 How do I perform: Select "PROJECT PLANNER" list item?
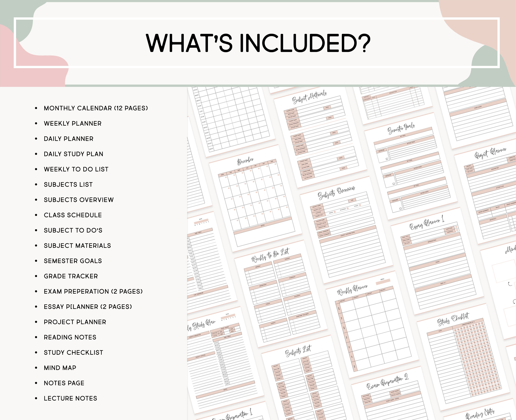click(75, 322)
